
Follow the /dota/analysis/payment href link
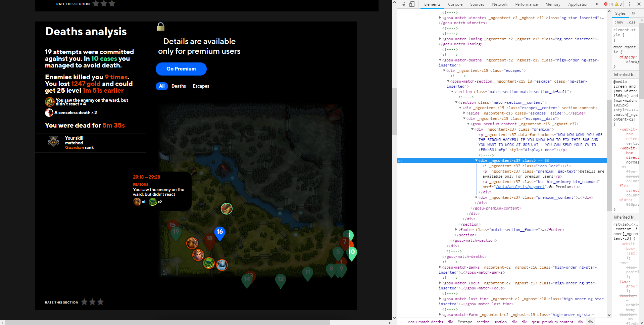pos(520,187)
